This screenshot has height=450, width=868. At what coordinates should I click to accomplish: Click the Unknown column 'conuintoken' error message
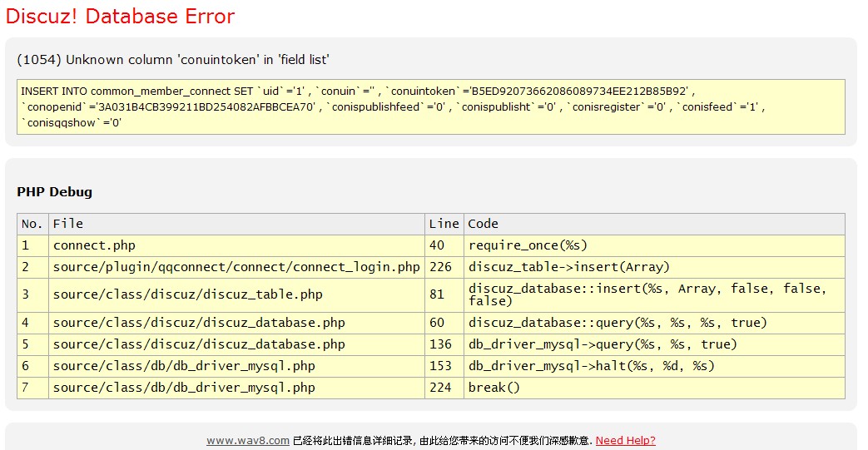point(173,59)
